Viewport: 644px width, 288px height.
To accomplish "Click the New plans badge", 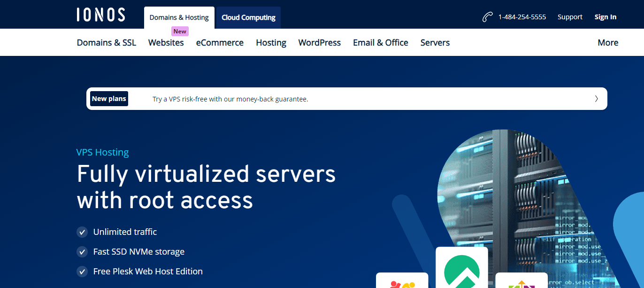I will point(109,99).
